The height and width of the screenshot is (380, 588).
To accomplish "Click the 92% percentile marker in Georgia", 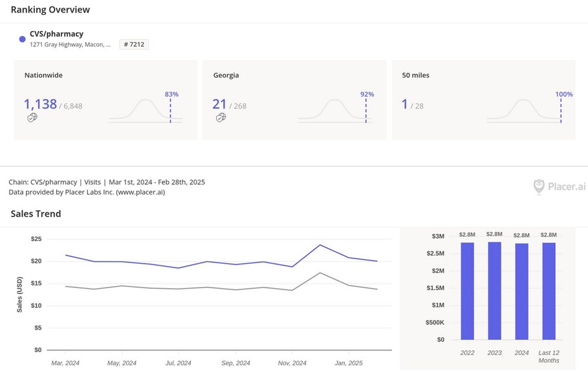I will (367, 94).
